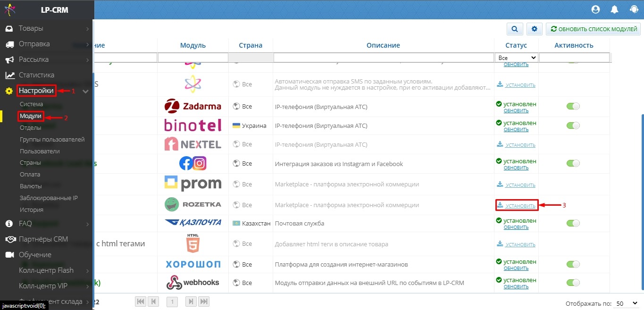644x310 pixels.
Task: Open table settings gear button
Action: click(535, 29)
